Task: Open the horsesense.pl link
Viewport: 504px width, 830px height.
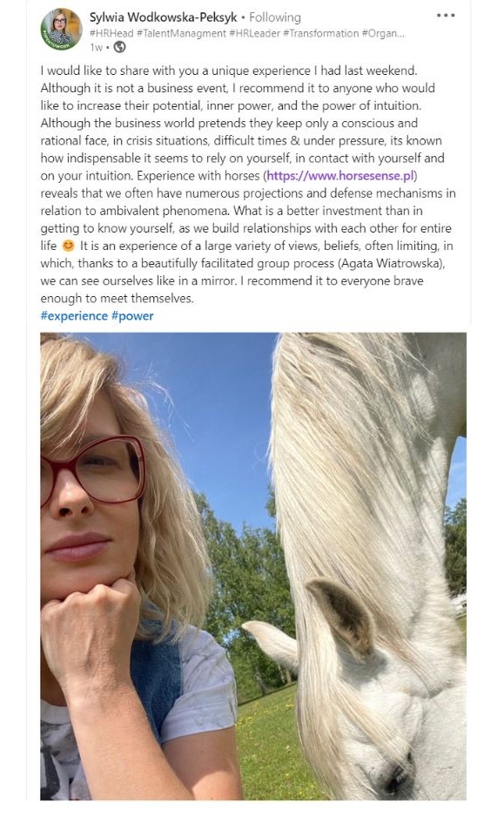Action: [x=341, y=175]
